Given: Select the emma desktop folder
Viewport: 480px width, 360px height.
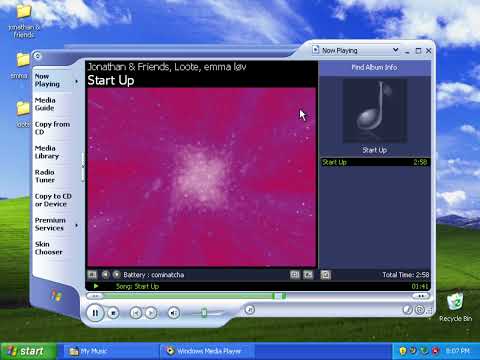Looking at the screenshot, I should click(x=21, y=65).
